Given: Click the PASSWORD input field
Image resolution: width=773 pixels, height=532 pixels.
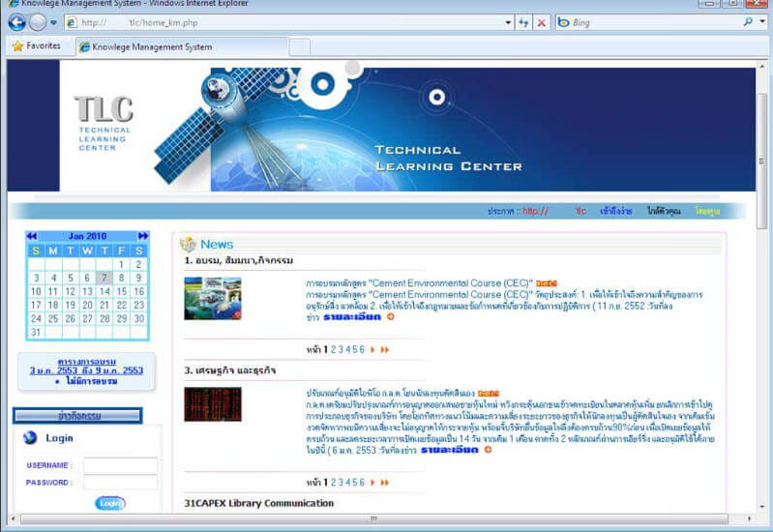Looking at the screenshot, I should (119, 482).
